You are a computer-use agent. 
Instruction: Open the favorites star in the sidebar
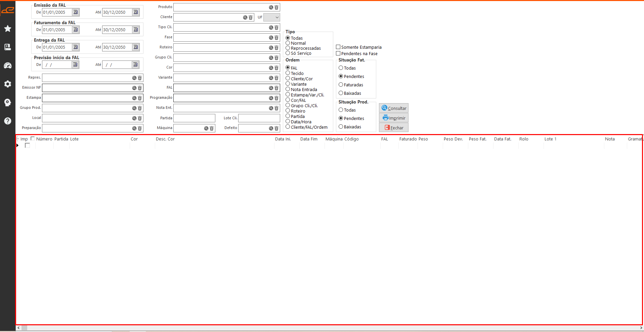(x=7, y=29)
